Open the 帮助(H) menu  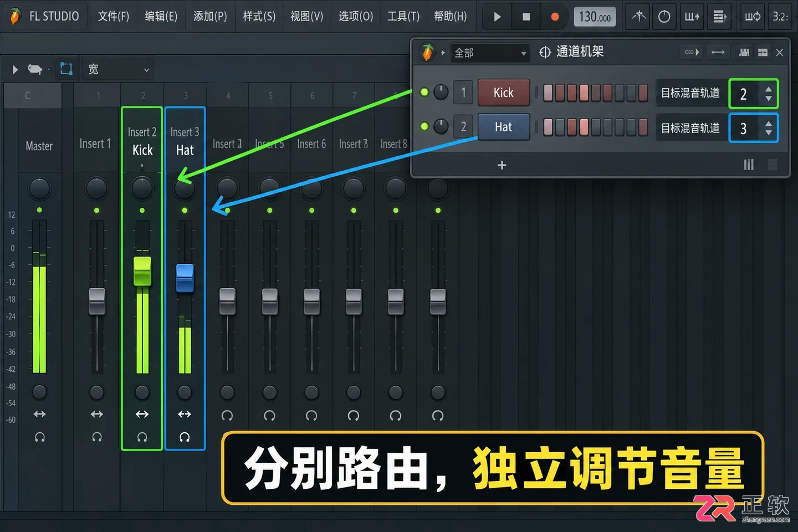pyautogui.click(x=451, y=17)
